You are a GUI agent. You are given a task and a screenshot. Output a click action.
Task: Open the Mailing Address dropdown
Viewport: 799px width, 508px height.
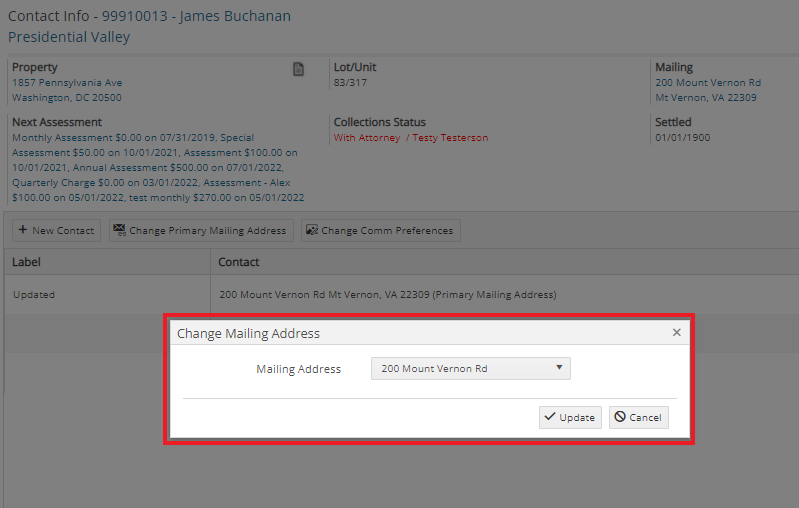point(471,368)
